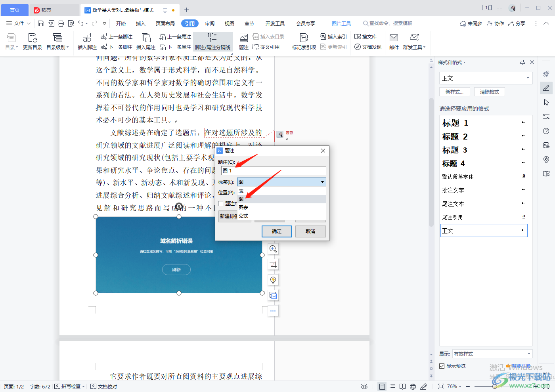Click the Insert Endnote (插入尾注) icon
555x392 pixels.
[x=146, y=41]
